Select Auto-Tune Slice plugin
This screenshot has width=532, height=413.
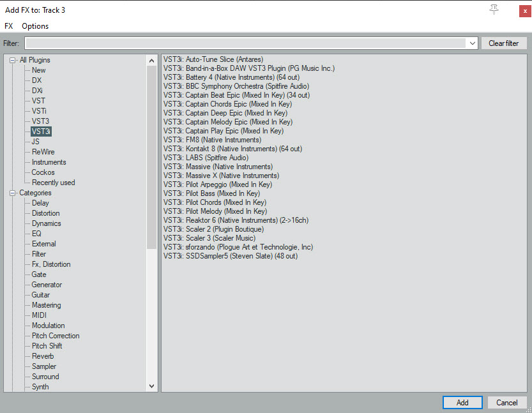click(x=213, y=59)
